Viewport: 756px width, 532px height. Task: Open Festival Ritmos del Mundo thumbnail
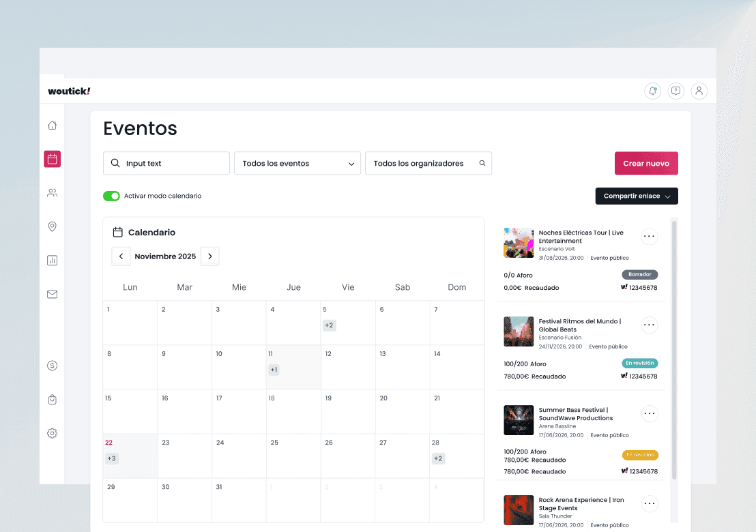(x=519, y=331)
